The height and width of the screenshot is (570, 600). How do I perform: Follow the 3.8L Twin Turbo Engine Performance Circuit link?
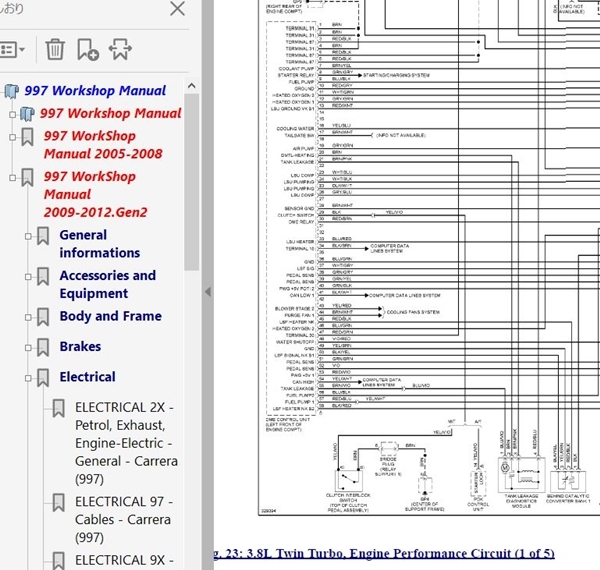[384, 553]
